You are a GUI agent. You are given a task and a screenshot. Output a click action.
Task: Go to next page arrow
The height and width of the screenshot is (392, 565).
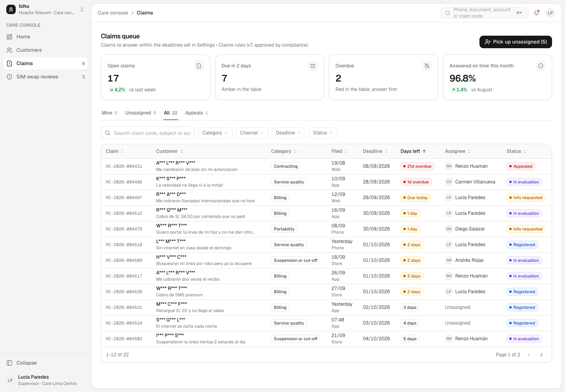click(x=541, y=355)
